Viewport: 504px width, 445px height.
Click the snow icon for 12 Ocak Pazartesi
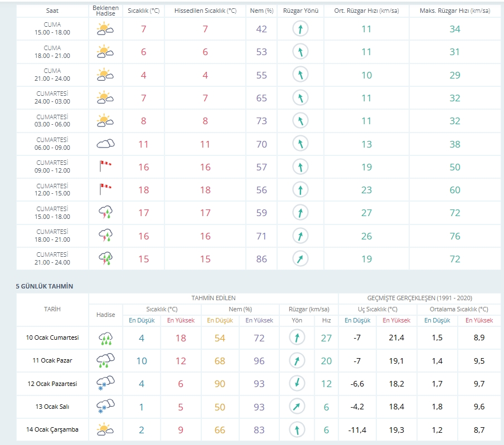pos(105,383)
